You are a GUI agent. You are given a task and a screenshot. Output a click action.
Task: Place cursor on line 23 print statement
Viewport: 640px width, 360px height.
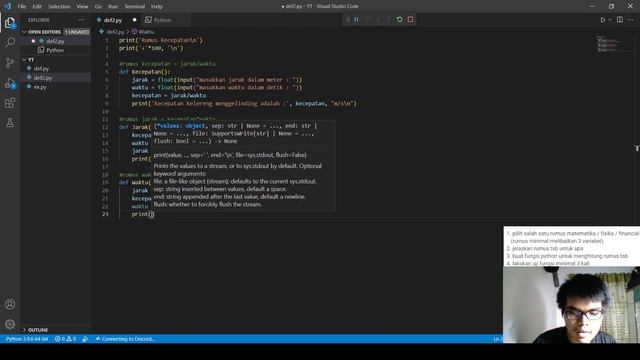tap(143, 214)
